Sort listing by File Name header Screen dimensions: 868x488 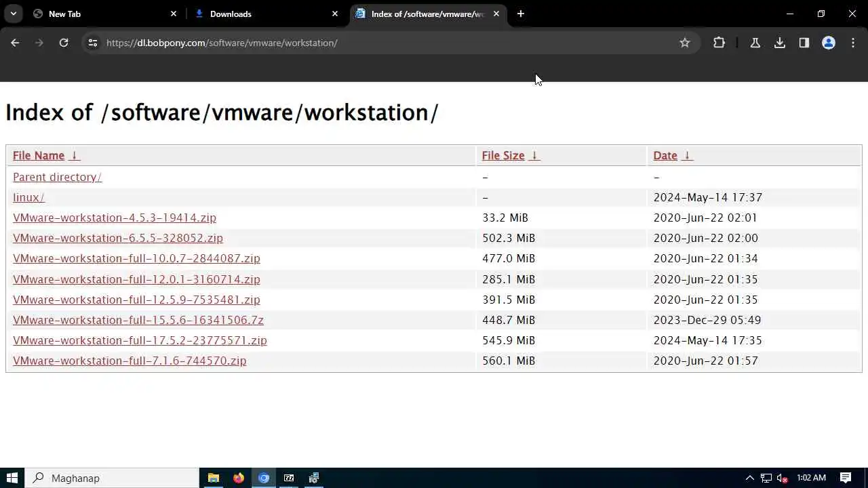pyautogui.click(x=39, y=155)
